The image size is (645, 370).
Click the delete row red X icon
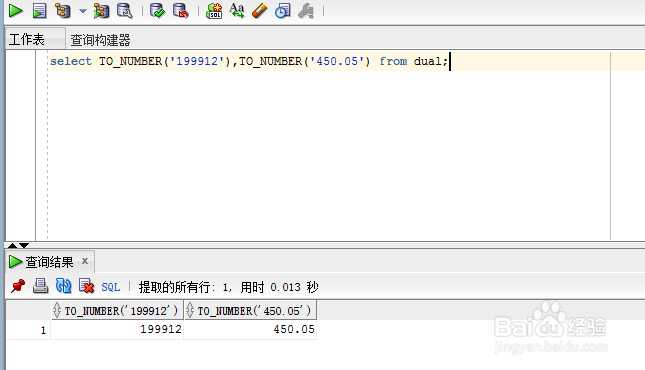point(86,286)
